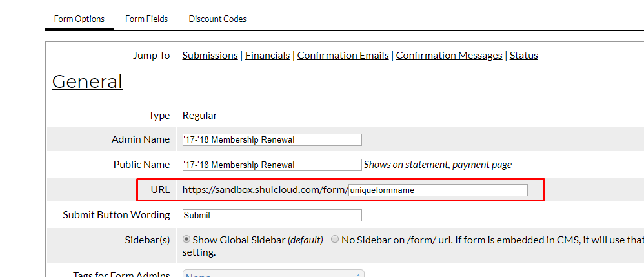Expand the Tags for Form Admins dropdown
644x277 pixels.
click(x=274, y=274)
